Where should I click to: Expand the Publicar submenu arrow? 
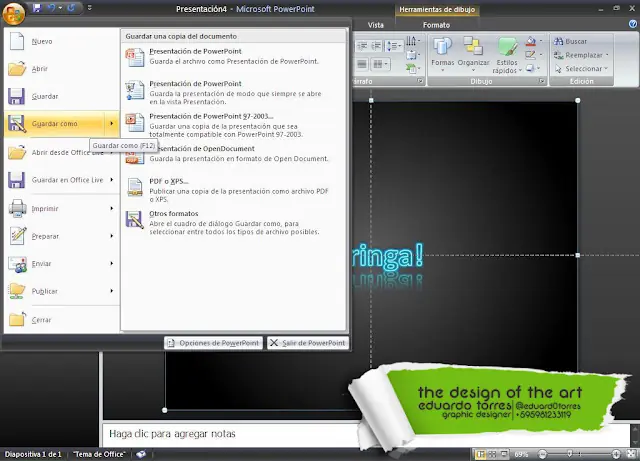click(x=111, y=291)
